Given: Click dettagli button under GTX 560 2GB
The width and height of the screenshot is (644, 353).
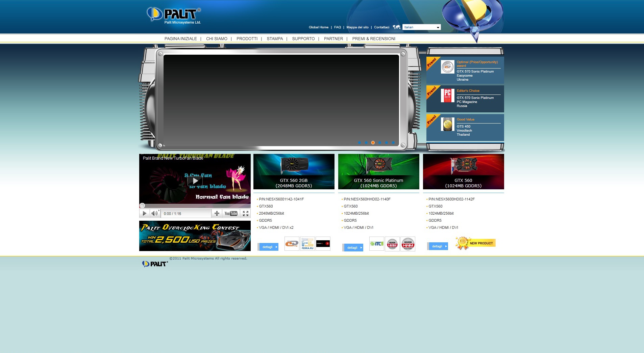Looking at the screenshot, I should (x=268, y=247).
